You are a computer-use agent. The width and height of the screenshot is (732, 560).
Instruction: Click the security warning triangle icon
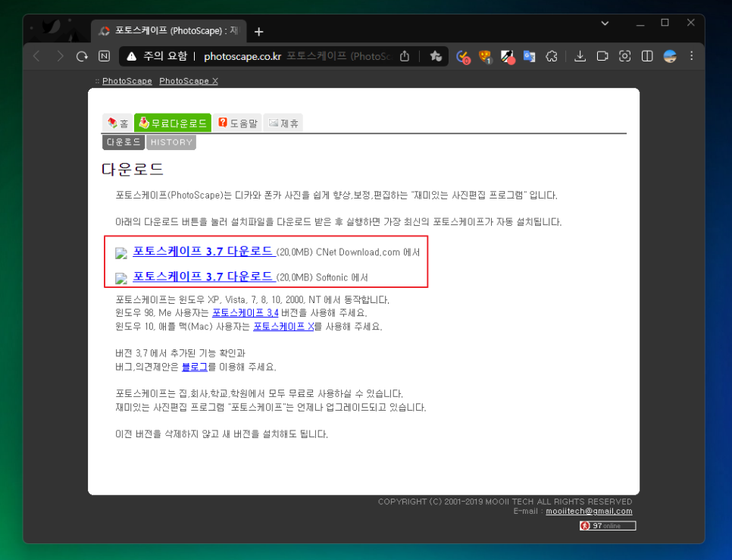(132, 57)
